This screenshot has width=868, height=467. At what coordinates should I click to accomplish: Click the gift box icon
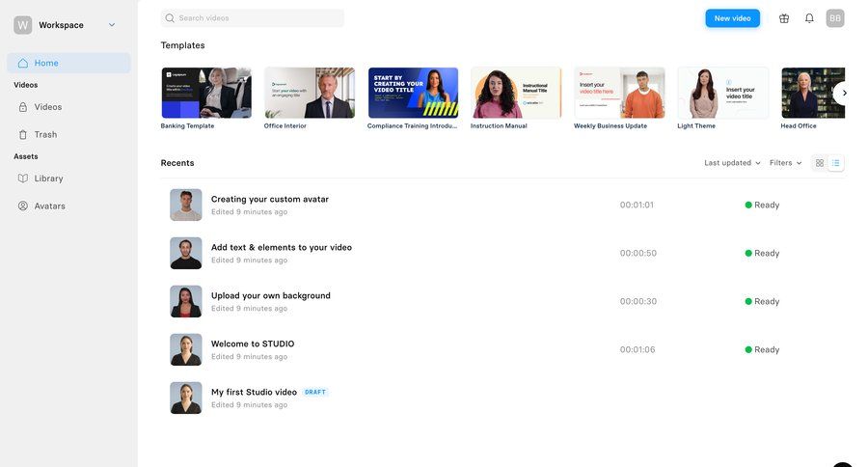[784, 18]
